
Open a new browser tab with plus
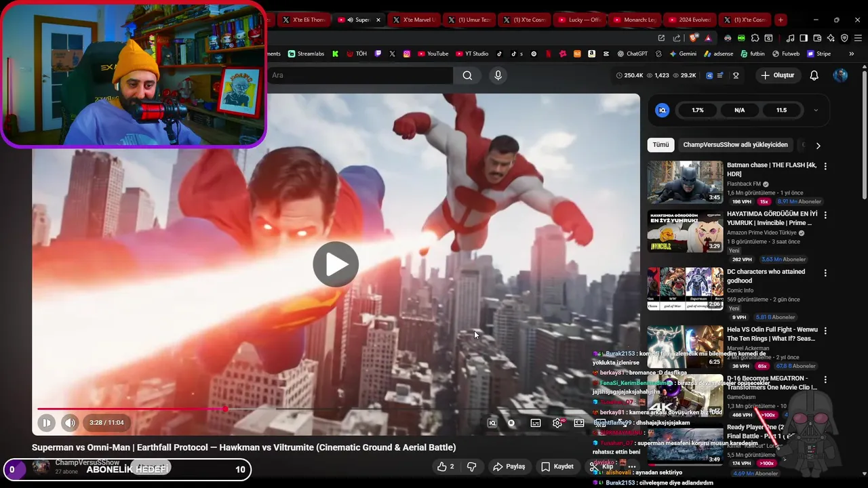pos(781,20)
